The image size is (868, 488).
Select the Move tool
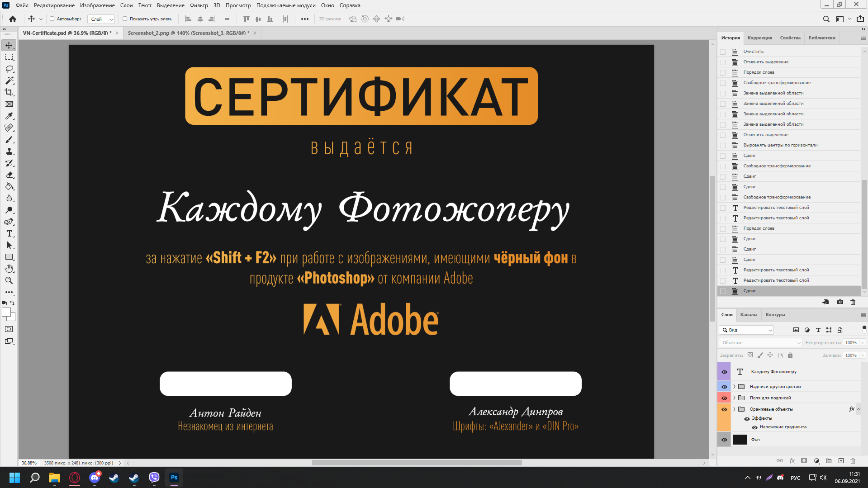(x=9, y=45)
